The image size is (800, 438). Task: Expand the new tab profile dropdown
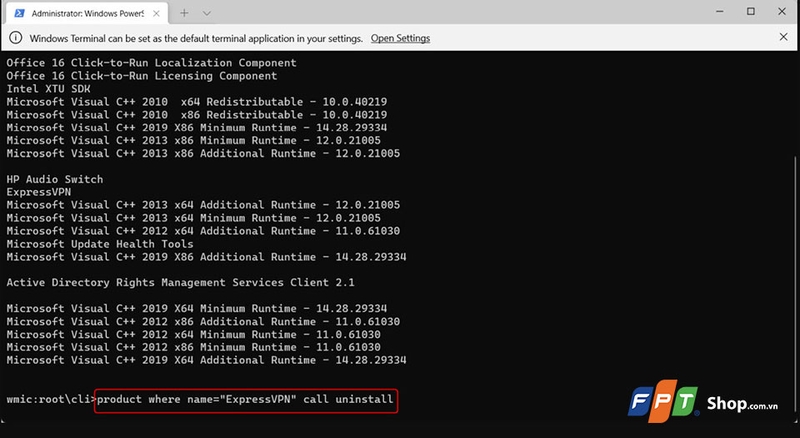coord(207,14)
